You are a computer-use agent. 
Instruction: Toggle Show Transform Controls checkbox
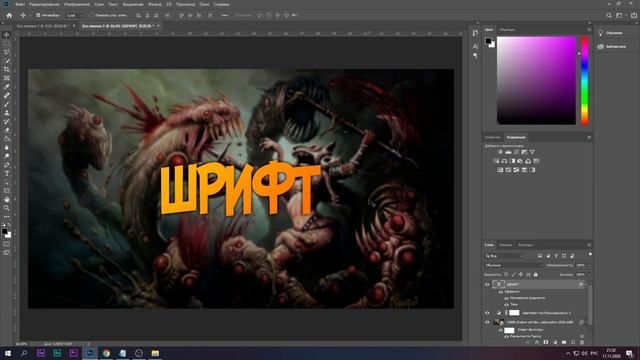[93, 16]
